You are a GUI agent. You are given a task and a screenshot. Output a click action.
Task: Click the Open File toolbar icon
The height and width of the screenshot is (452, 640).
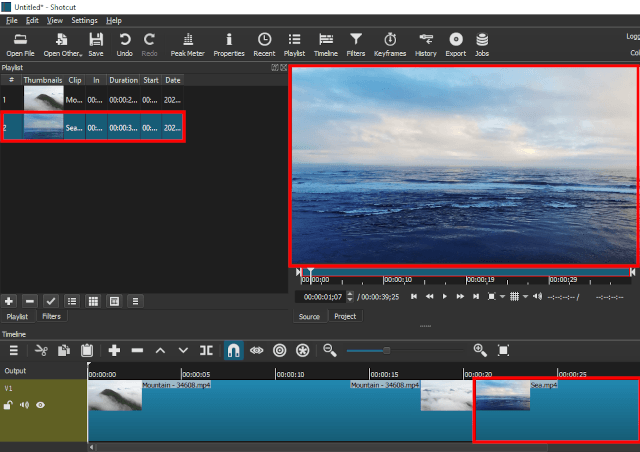point(20,45)
